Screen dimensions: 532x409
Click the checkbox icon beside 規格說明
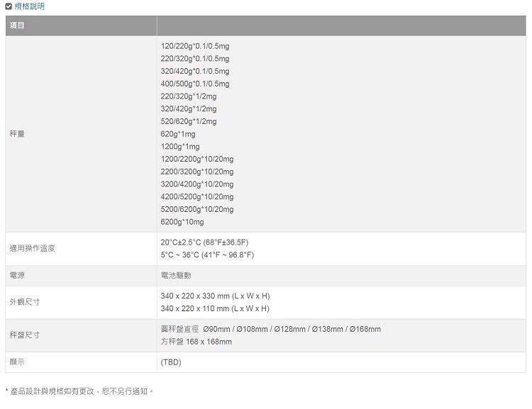pyautogui.click(x=9, y=6)
